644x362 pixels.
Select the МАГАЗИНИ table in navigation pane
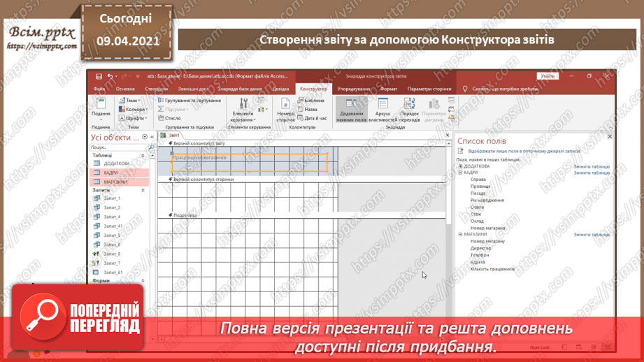(119, 182)
